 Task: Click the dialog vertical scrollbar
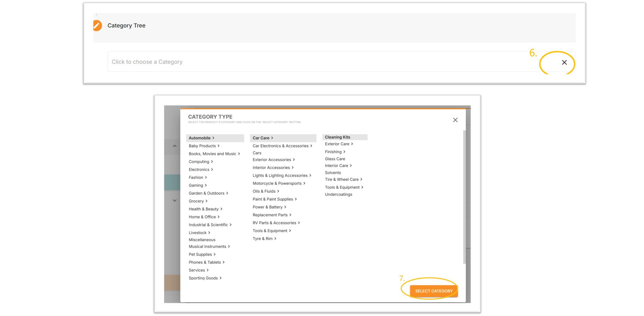click(x=464, y=197)
